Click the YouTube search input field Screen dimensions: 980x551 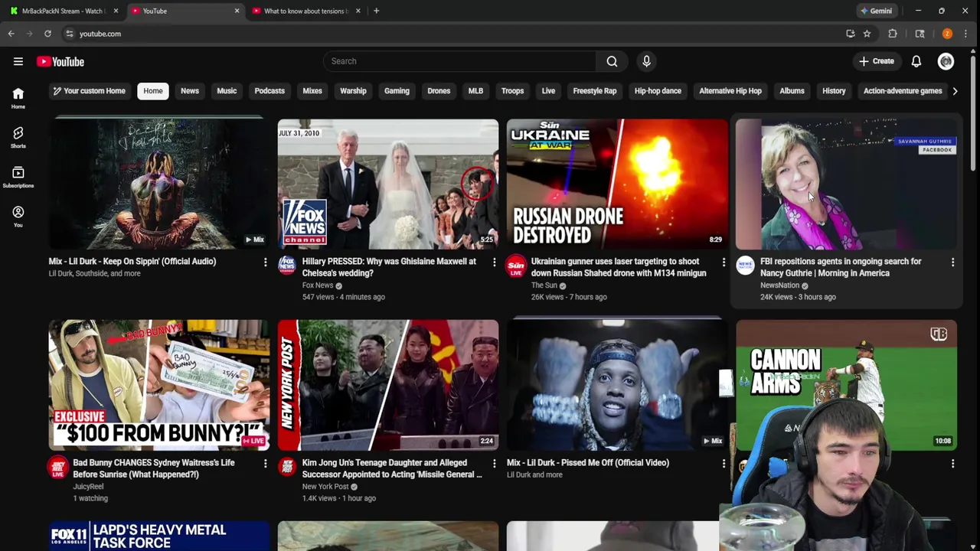459,61
